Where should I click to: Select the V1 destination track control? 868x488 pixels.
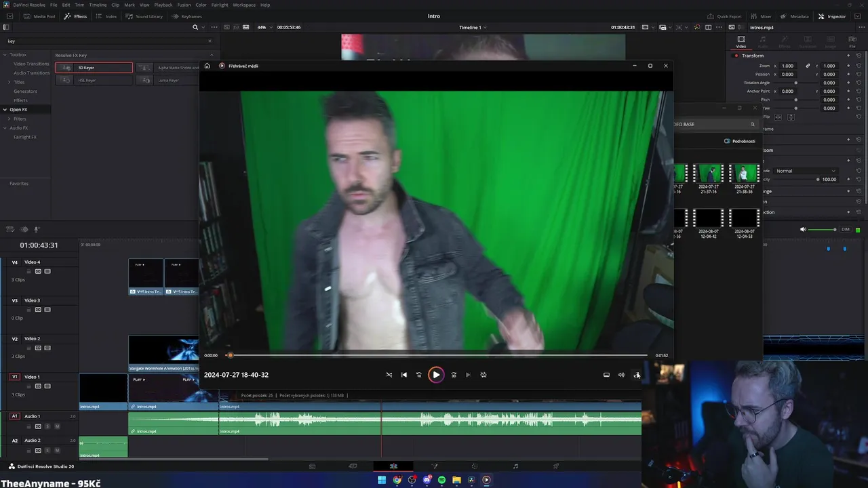coord(14,377)
